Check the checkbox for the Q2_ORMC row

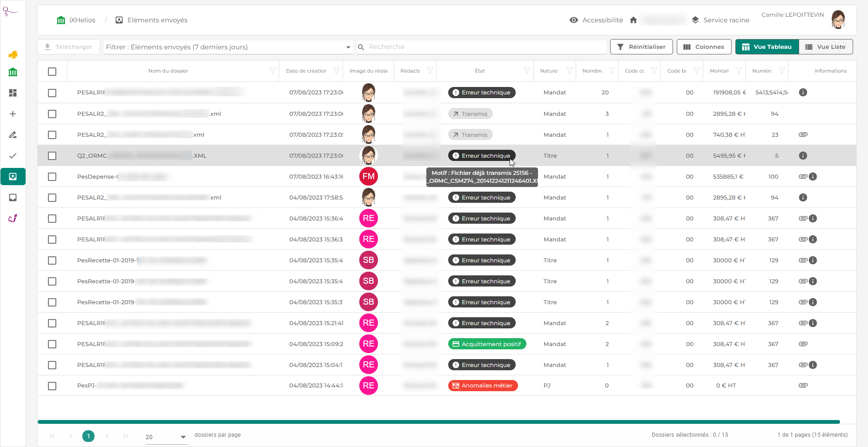[x=52, y=156]
